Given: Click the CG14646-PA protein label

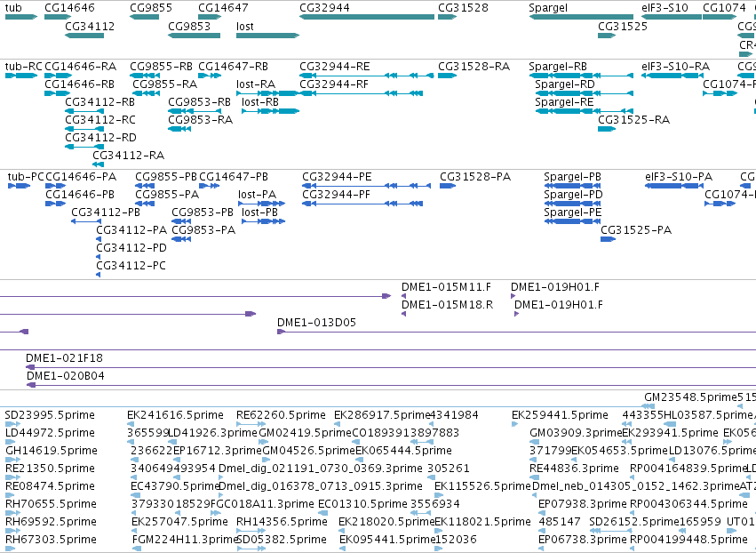Looking at the screenshot, I should [81, 177].
